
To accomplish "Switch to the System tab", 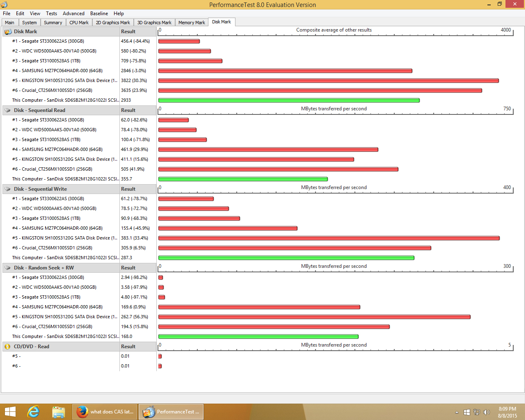I will point(30,23).
